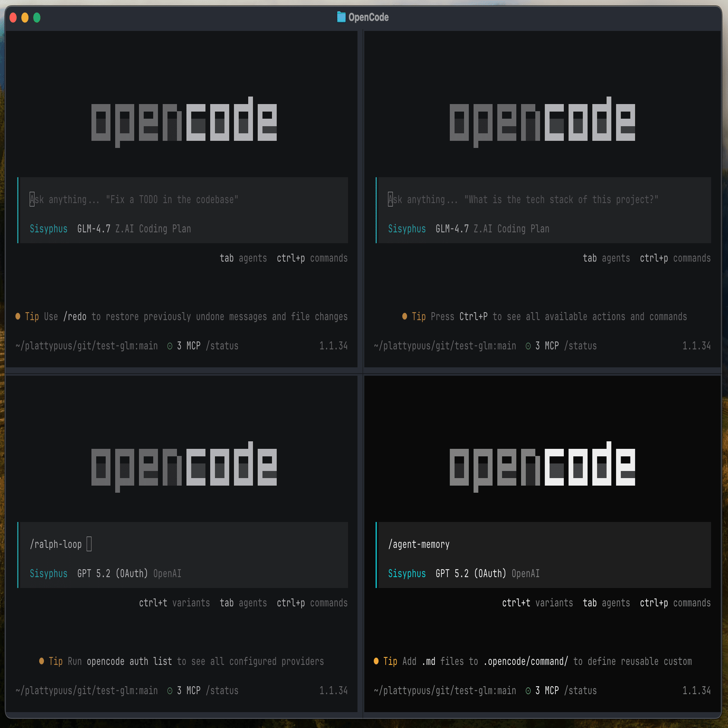Click the orange dot before the .md files tip

[376, 661]
